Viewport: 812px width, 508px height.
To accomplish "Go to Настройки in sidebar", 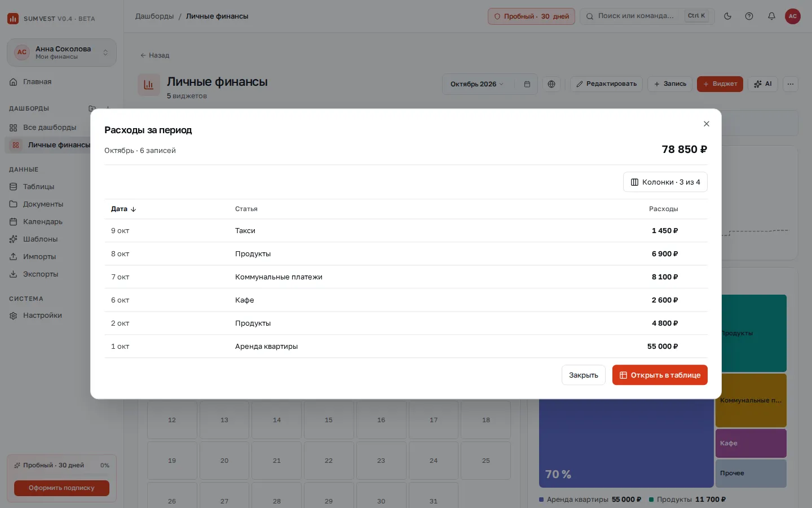I will coord(42,316).
